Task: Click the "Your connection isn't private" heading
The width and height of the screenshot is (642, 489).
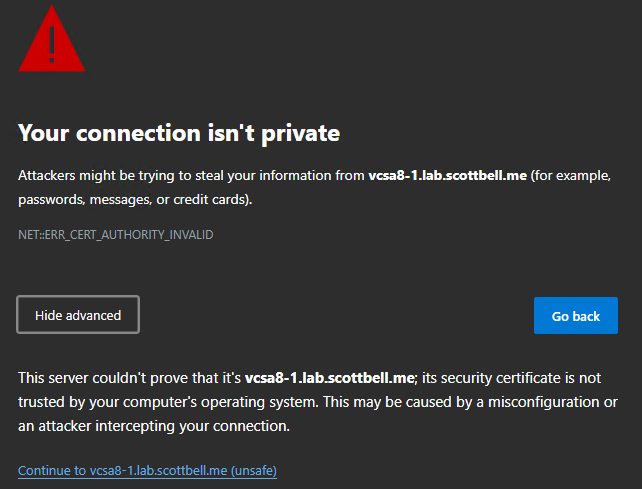Action: click(x=179, y=132)
